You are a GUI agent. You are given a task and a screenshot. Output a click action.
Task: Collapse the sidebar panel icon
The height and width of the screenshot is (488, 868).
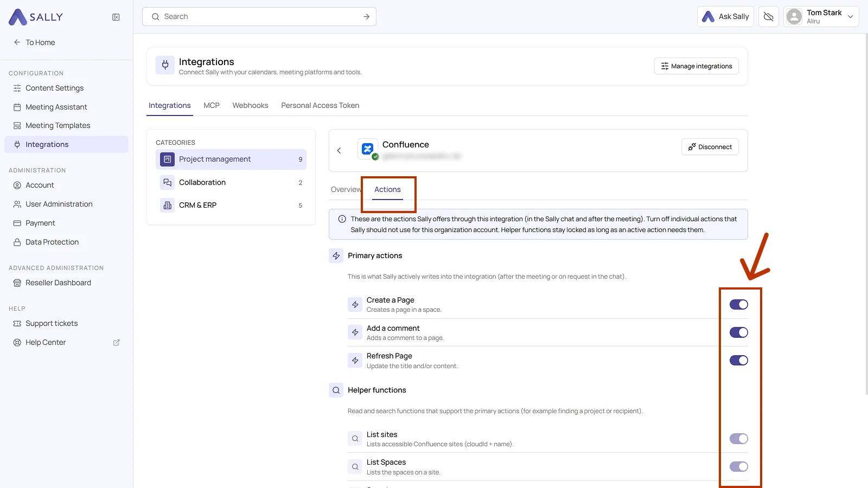(x=116, y=17)
